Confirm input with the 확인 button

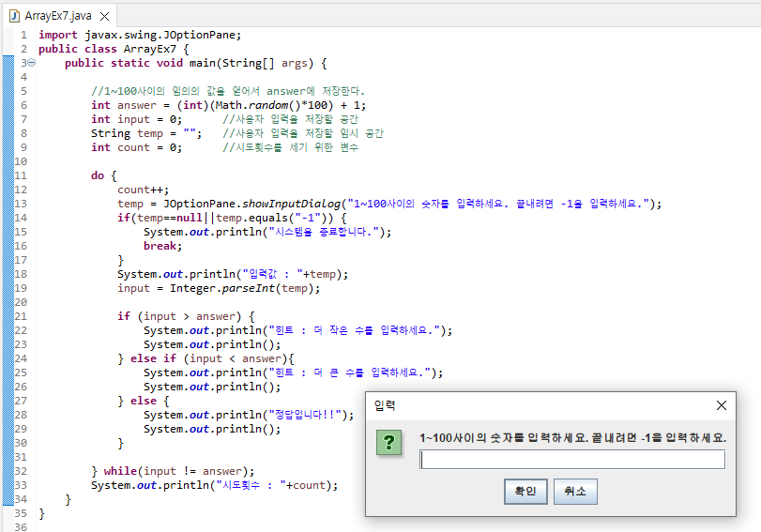coord(525,492)
